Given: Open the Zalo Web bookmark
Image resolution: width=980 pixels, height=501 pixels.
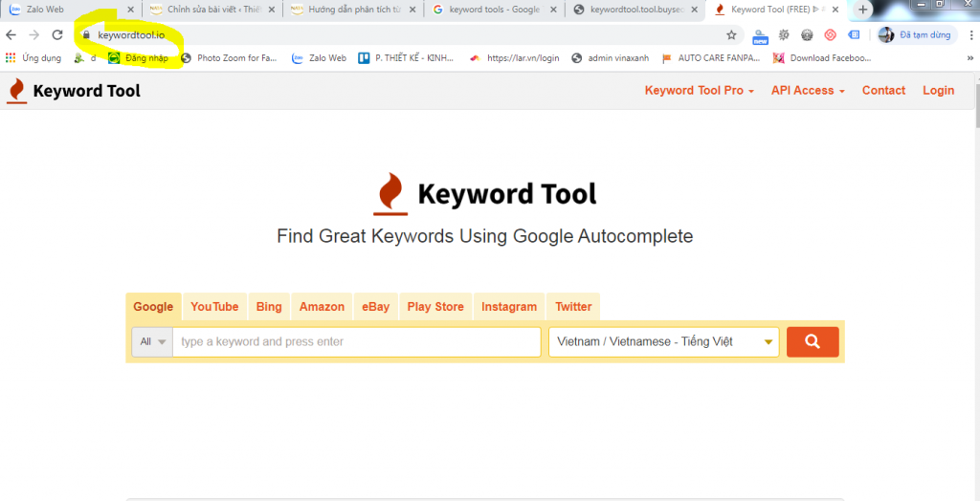Looking at the screenshot, I should pyautogui.click(x=319, y=58).
